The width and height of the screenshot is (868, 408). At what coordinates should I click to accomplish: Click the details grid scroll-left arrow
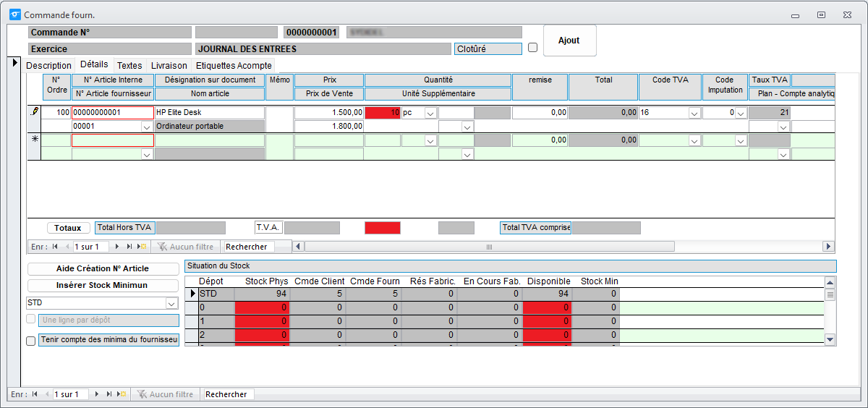[x=298, y=247]
